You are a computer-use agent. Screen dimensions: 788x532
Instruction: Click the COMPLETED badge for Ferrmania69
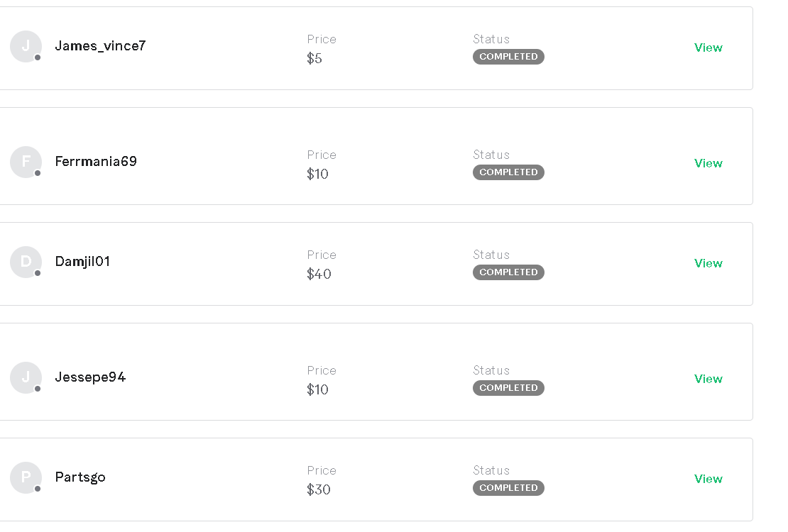click(508, 172)
